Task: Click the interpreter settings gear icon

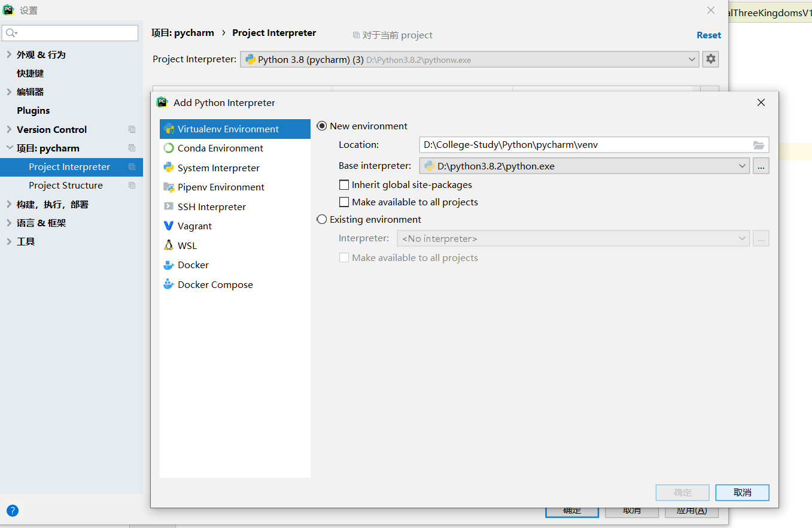Action: tap(710, 59)
